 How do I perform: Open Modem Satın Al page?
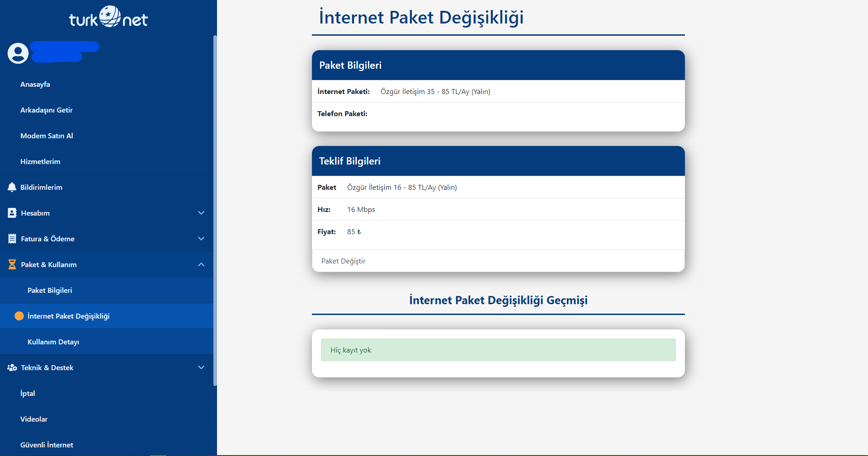point(47,136)
